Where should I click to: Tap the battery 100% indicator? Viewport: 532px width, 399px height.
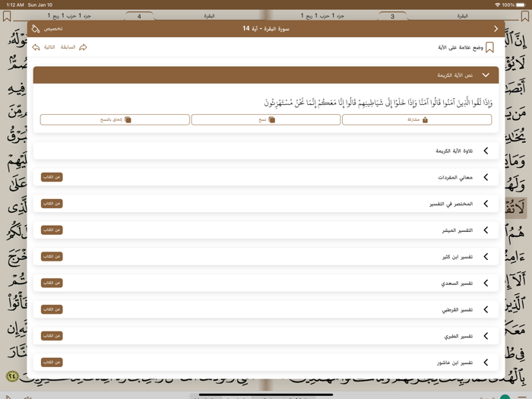point(514,5)
